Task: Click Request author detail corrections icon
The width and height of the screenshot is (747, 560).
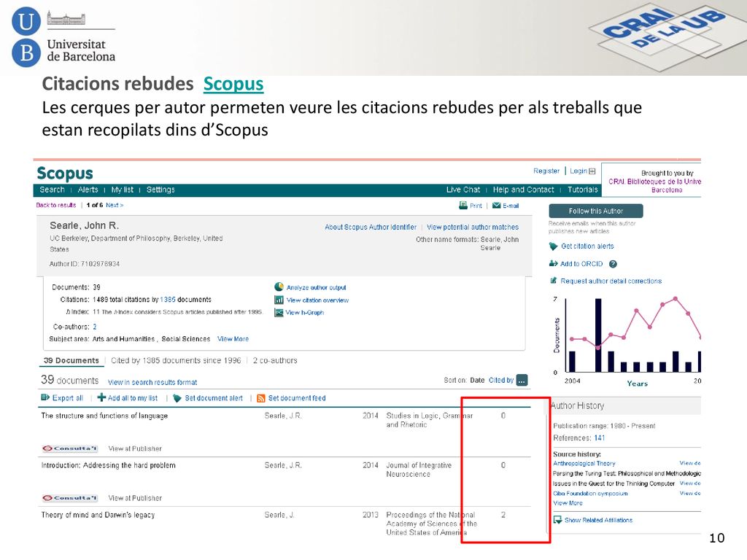Action: click(x=553, y=281)
